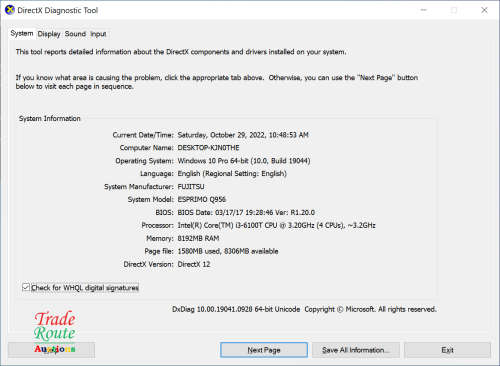Click the DirectX icon in the title bar
The image size is (500, 366).
coord(10,10)
